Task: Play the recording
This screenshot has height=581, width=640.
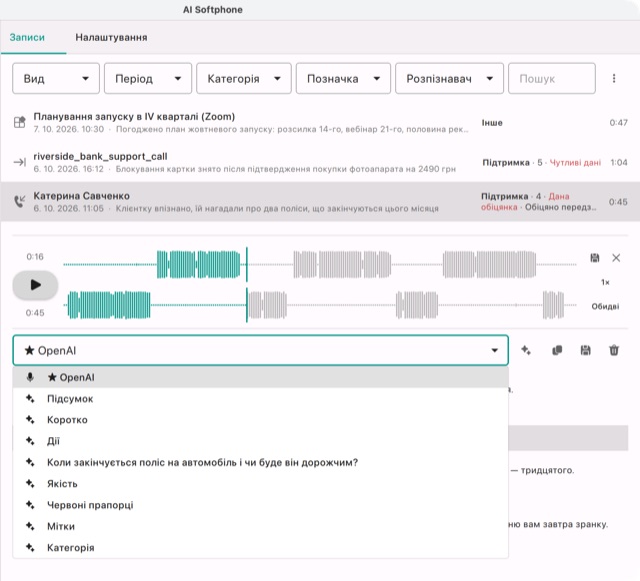Action: [x=36, y=285]
